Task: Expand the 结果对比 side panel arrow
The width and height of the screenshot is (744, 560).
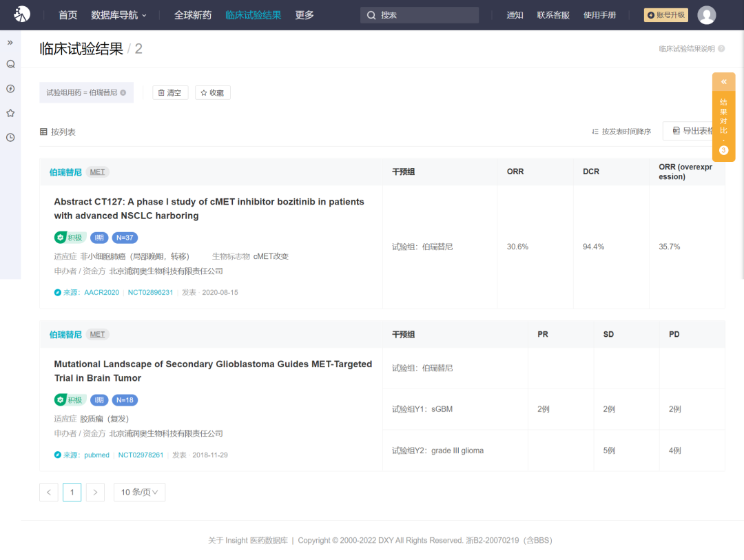Action: coord(723,82)
